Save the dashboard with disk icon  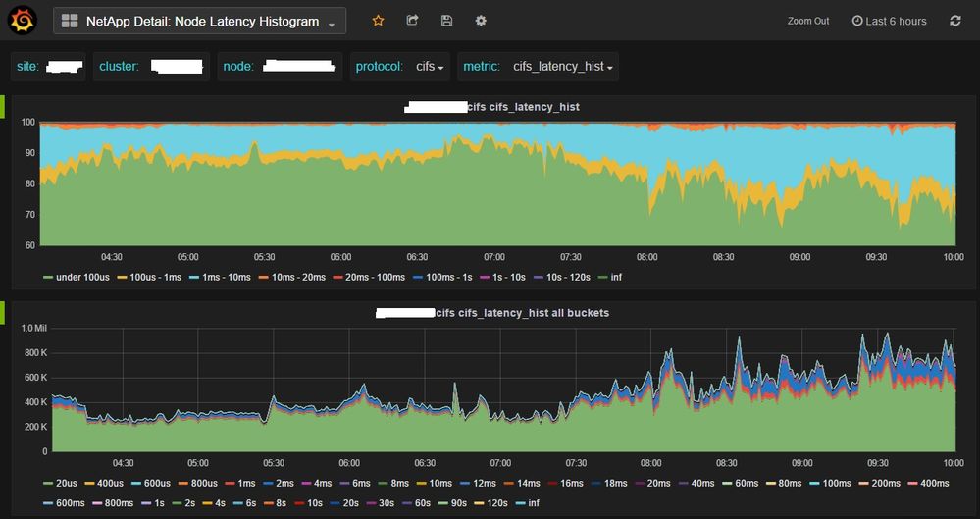click(x=446, y=21)
